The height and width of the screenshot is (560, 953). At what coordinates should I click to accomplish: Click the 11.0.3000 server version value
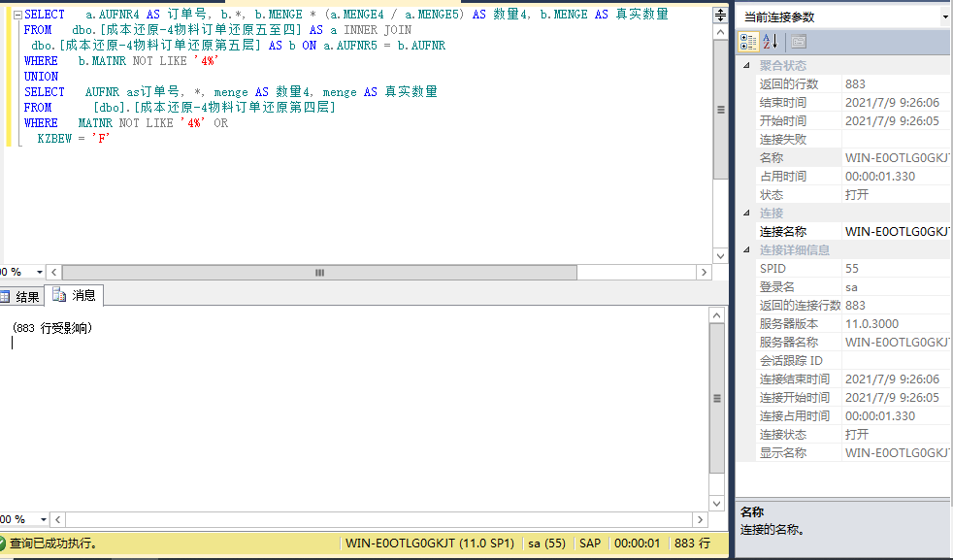click(871, 323)
